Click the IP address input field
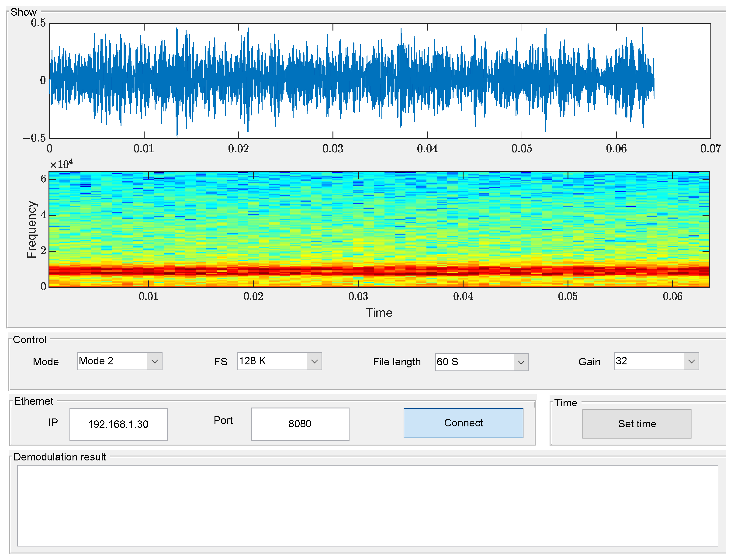The width and height of the screenshot is (734, 560). pos(118,424)
